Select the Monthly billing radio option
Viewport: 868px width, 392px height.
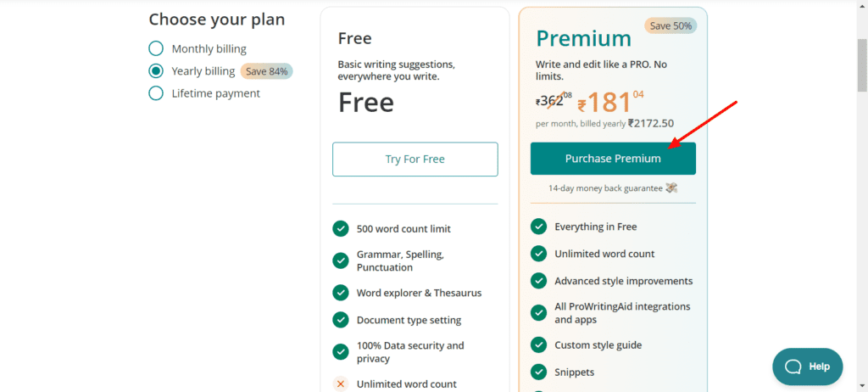click(156, 49)
